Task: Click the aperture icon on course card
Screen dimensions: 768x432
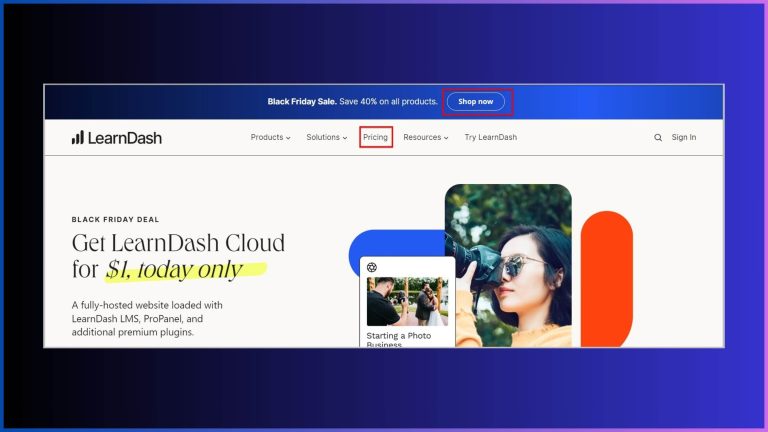Action: point(372,267)
